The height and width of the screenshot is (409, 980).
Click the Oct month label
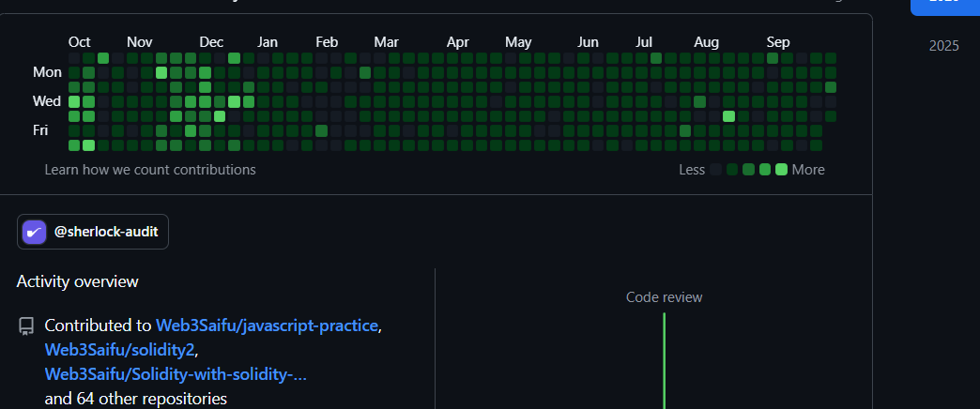click(80, 42)
